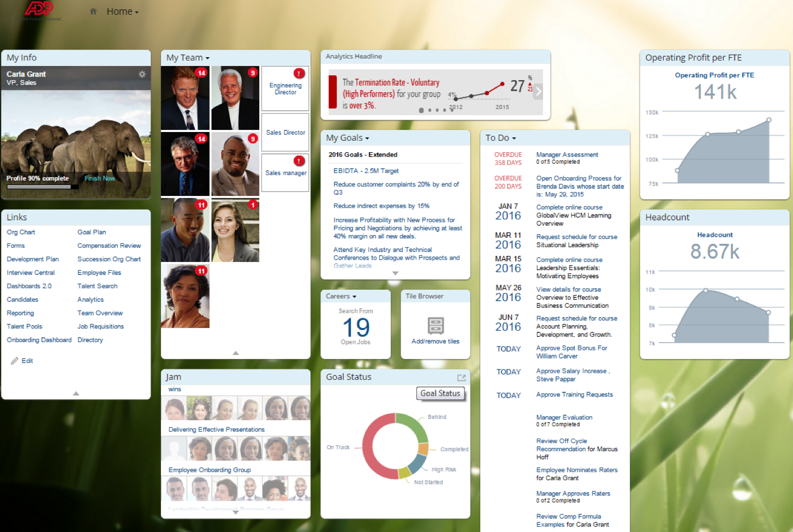Open the Home dropdown menu
793x532 pixels.
tap(123, 11)
